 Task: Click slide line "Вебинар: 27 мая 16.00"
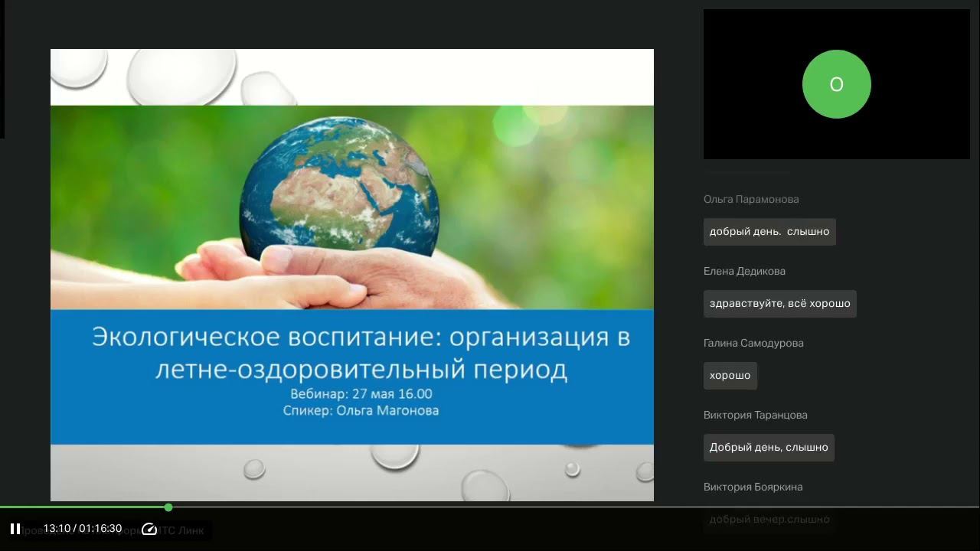pyautogui.click(x=361, y=394)
